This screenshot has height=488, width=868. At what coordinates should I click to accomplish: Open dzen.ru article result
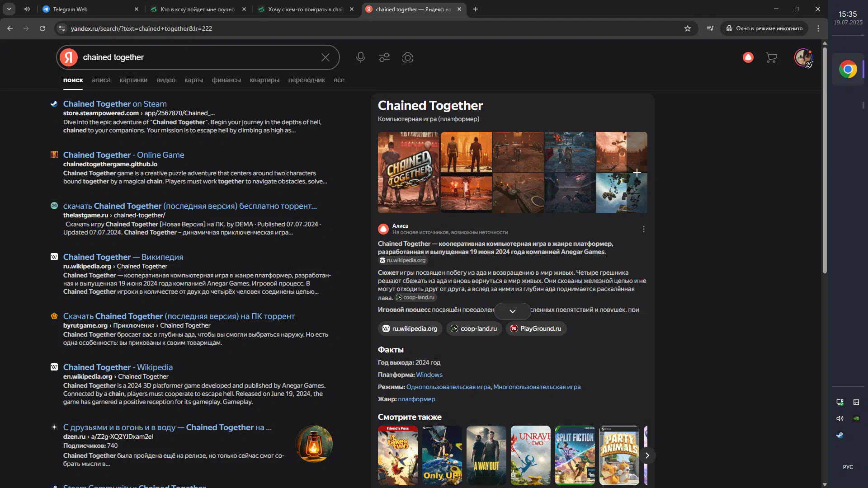click(x=167, y=427)
